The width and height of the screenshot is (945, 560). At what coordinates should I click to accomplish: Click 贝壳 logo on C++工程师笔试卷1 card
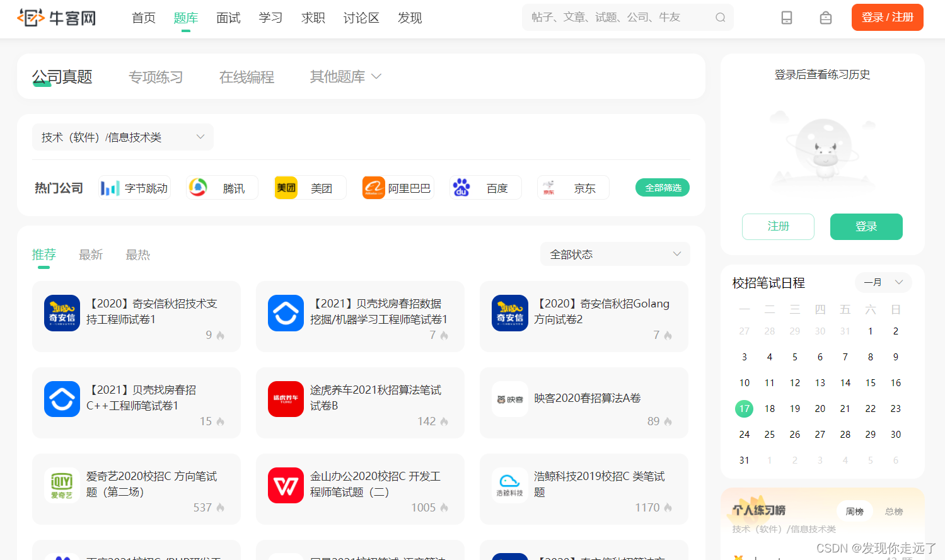pos(62,399)
